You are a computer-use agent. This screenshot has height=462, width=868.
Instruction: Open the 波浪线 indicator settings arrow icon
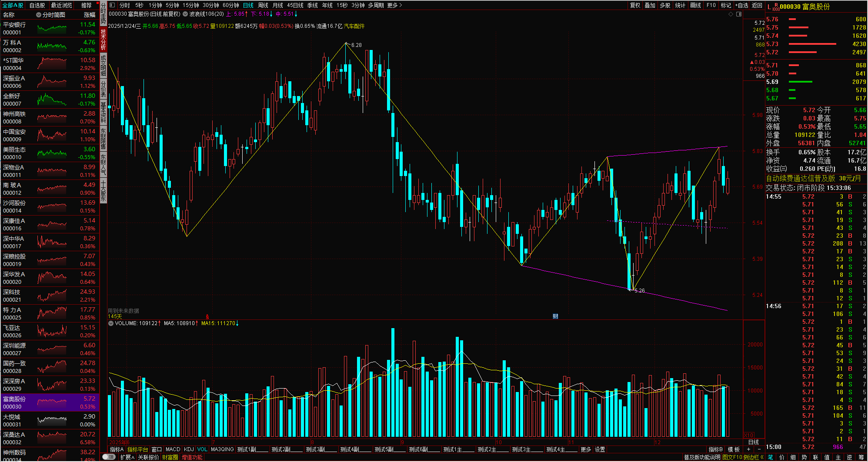click(185, 14)
